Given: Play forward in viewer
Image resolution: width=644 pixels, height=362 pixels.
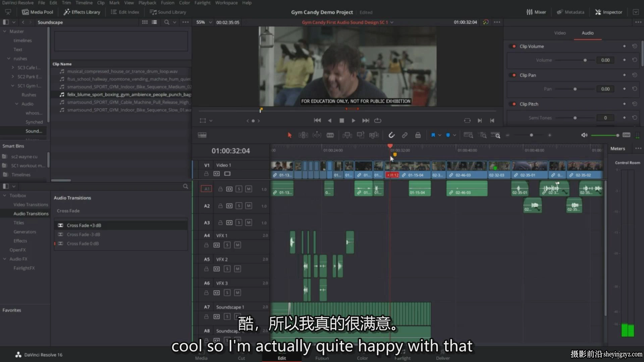Looking at the screenshot, I should tap(353, 121).
